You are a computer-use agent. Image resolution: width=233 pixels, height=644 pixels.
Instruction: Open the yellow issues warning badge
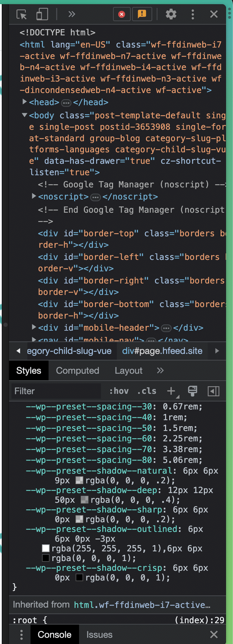(x=142, y=14)
